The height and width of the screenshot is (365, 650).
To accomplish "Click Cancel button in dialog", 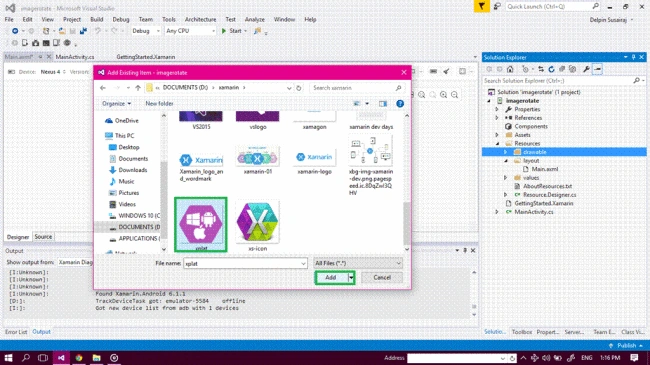I will click(382, 277).
